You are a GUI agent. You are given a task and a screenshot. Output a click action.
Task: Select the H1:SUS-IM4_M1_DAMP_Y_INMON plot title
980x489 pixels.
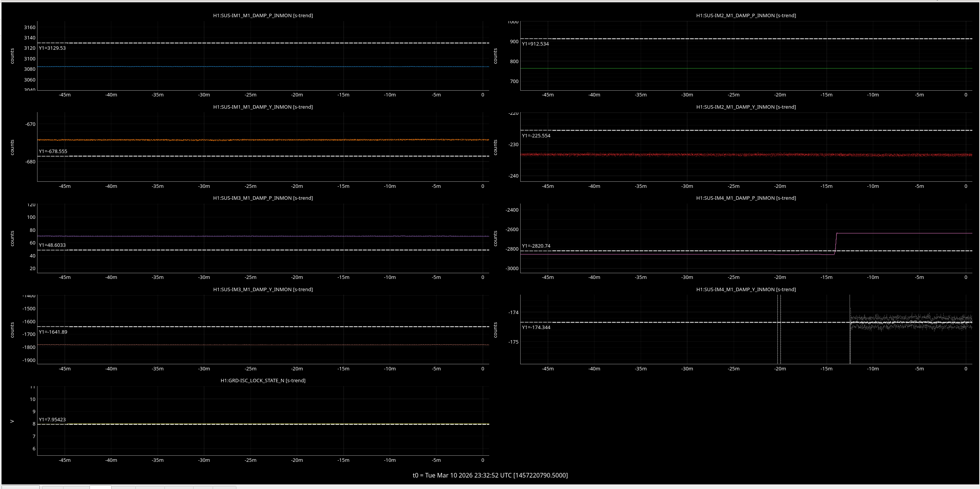point(746,290)
